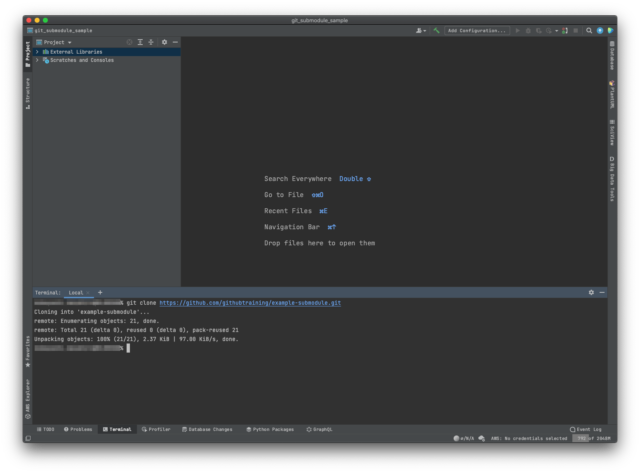Hide the Terminal panel with minus icon
This screenshot has height=473, width=640.
point(602,292)
